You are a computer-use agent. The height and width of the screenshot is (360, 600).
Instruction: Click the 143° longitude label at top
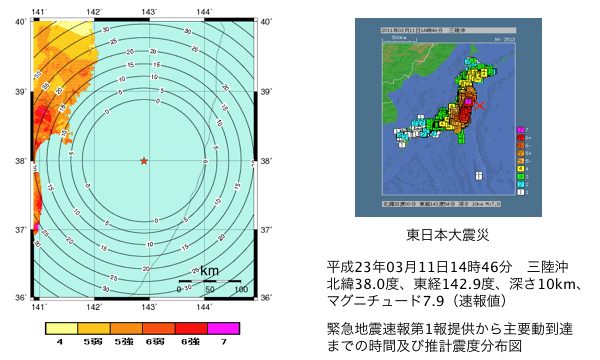149,12
